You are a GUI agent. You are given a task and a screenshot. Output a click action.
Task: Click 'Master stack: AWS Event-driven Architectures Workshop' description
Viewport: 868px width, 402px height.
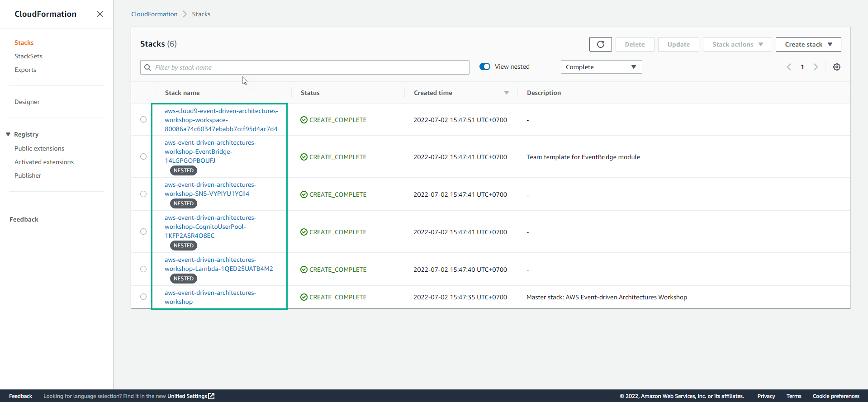(x=607, y=297)
